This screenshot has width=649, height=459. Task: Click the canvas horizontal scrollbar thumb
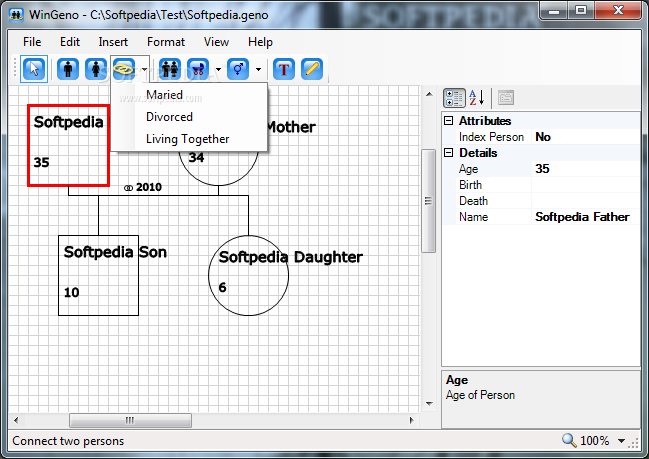coord(130,420)
